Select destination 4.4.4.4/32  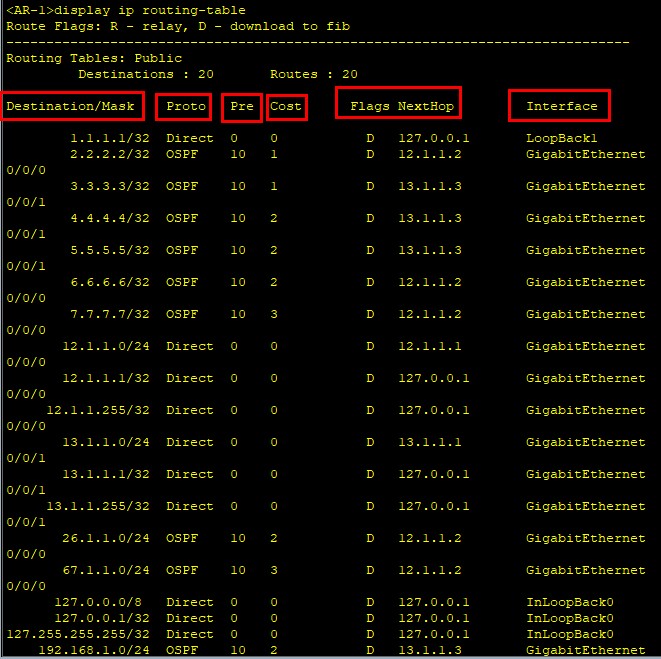(x=110, y=218)
